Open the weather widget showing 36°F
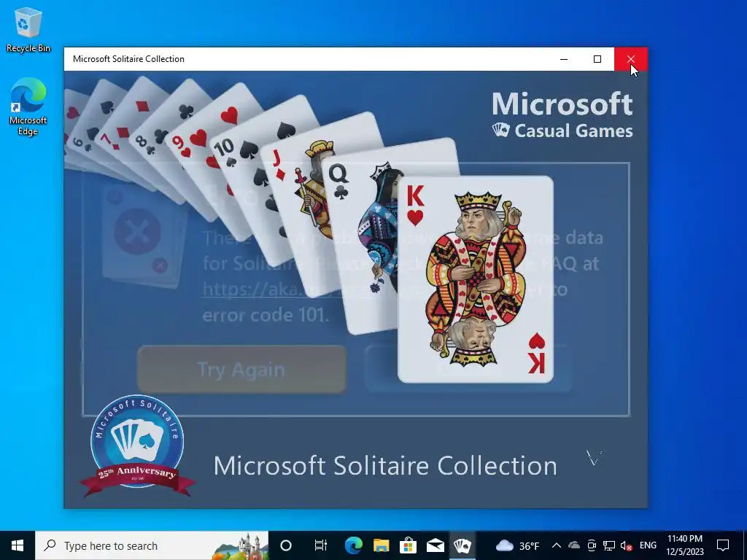The height and width of the screenshot is (560, 747). click(x=517, y=545)
